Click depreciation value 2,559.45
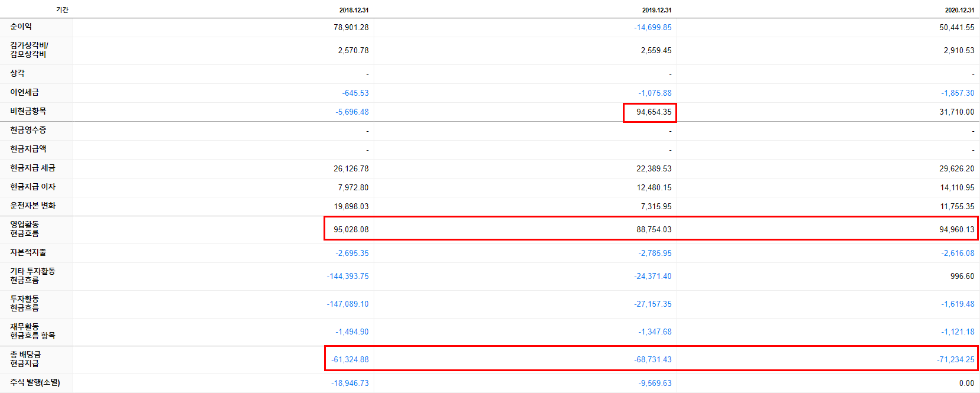 click(x=656, y=50)
